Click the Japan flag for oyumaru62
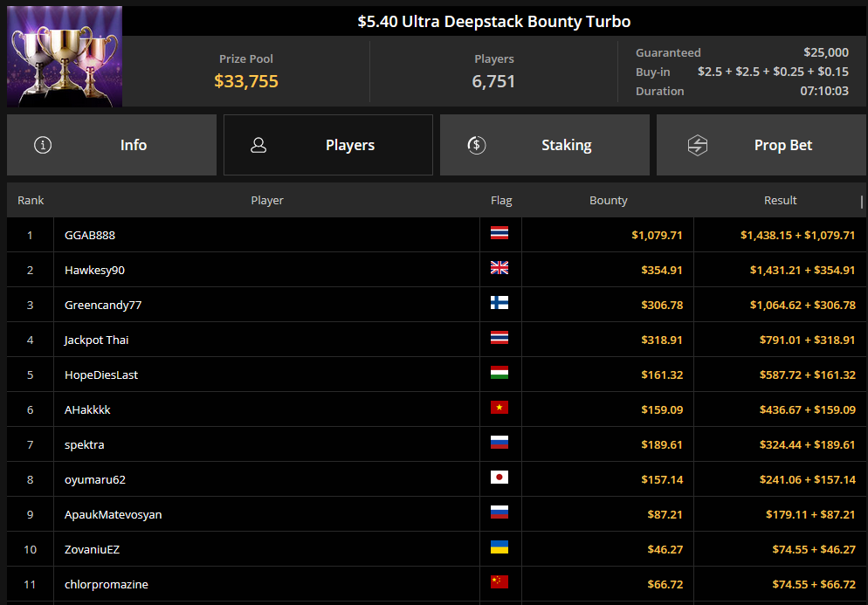 coord(499,478)
